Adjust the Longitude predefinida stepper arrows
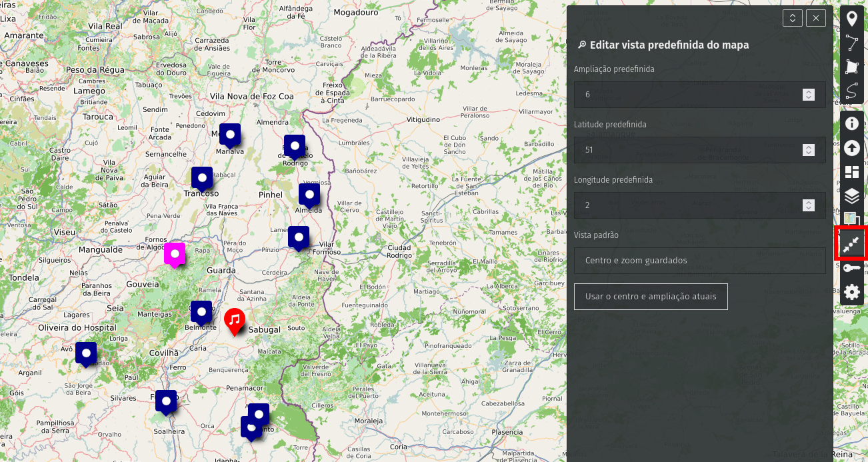 (809, 205)
